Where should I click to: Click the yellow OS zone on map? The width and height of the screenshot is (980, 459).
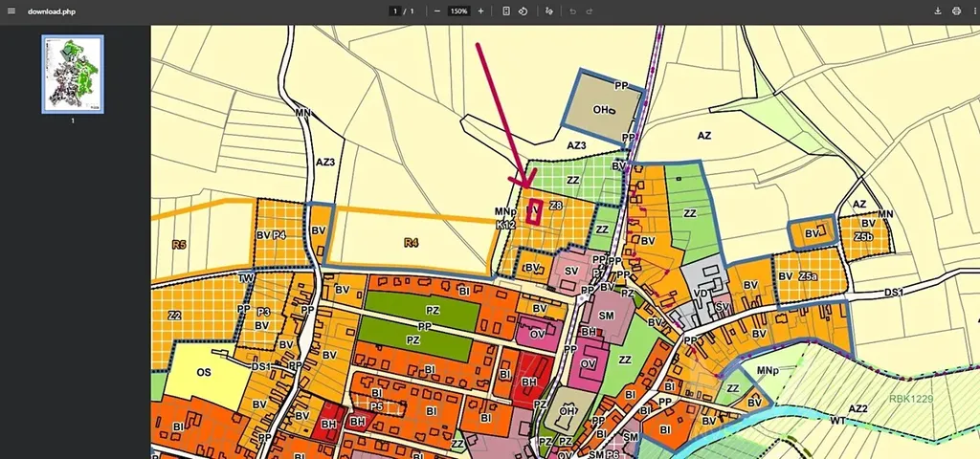pyautogui.click(x=203, y=372)
